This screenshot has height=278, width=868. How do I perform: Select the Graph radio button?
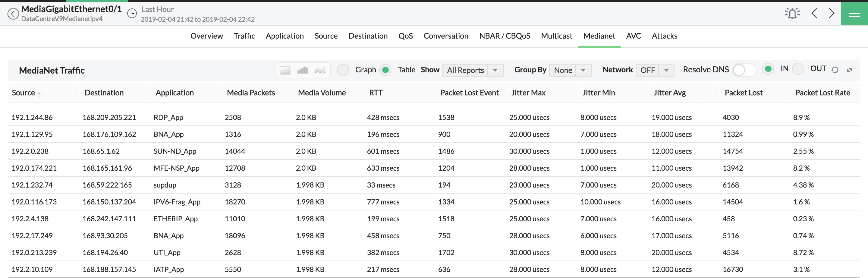pyautogui.click(x=343, y=70)
